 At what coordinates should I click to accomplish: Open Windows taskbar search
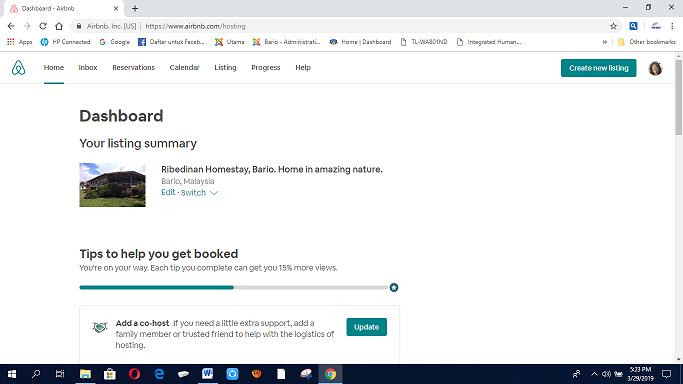click(x=36, y=374)
